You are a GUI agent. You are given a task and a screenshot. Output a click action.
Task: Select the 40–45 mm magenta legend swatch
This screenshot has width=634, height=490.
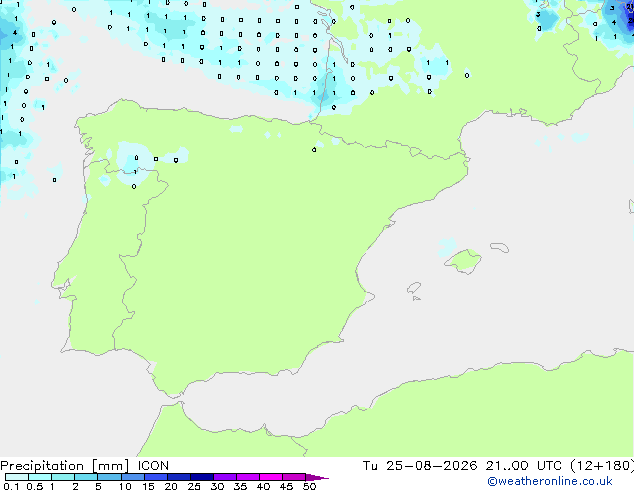click(271, 477)
